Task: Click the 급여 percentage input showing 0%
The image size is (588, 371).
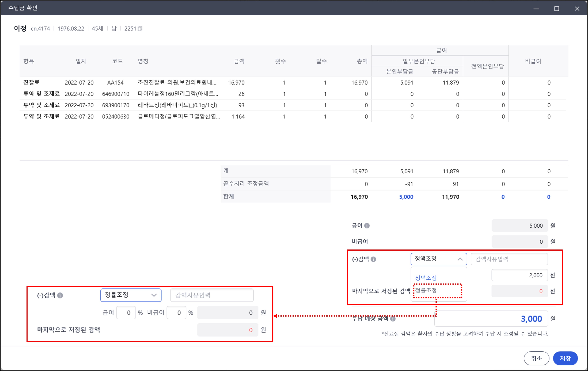Action: (126, 313)
